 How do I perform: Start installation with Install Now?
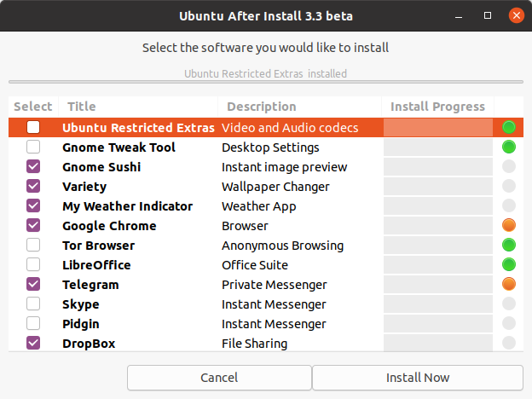[x=418, y=378]
